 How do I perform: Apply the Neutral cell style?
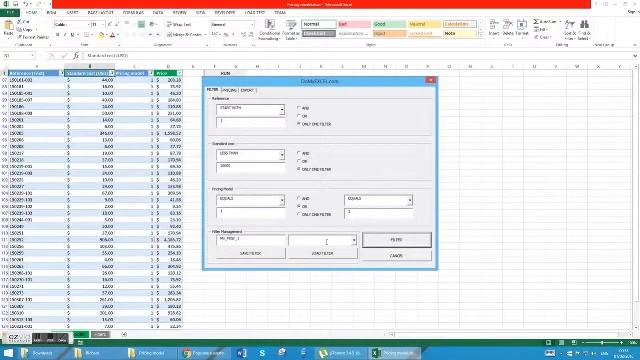tap(424, 24)
